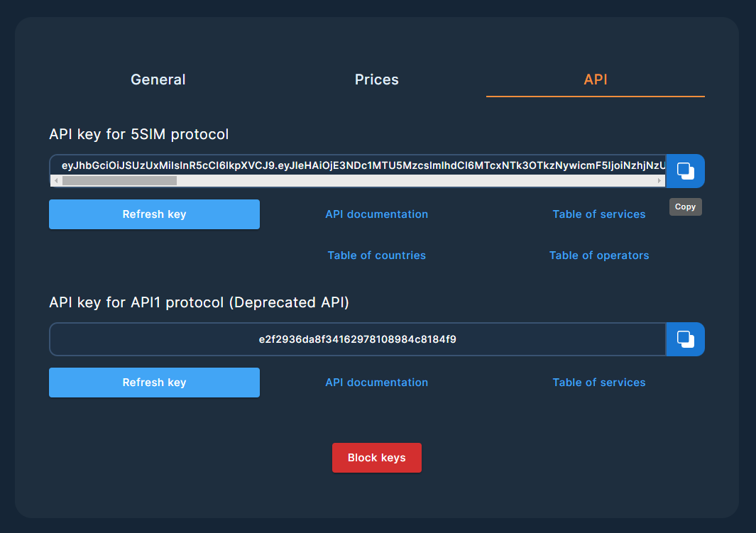756x533 pixels.
Task: Switch to the General tab
Action: [x=158, y=79]
